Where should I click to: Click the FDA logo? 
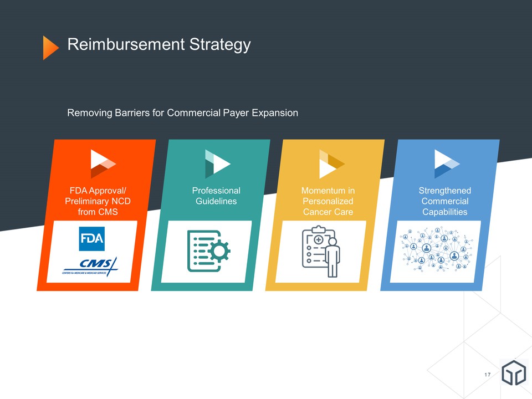point(91,239)
